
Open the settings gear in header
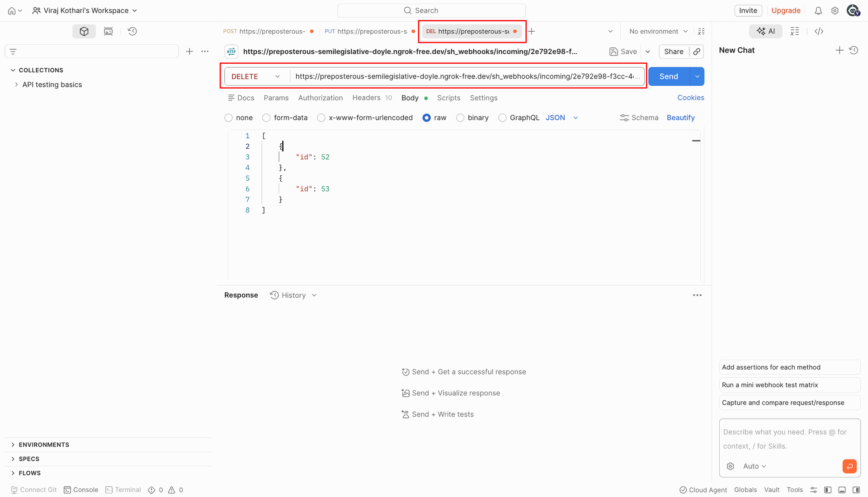[x=835, y=10]
